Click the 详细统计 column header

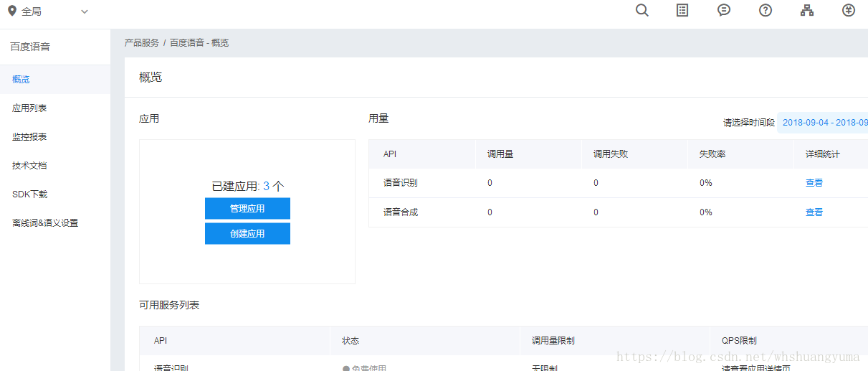click(823, 154)
